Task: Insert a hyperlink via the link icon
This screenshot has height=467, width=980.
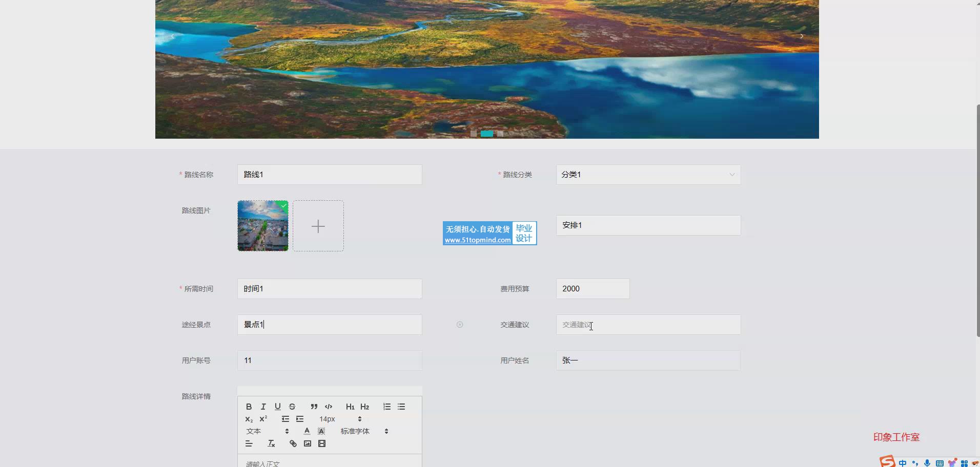Action: 293,443
